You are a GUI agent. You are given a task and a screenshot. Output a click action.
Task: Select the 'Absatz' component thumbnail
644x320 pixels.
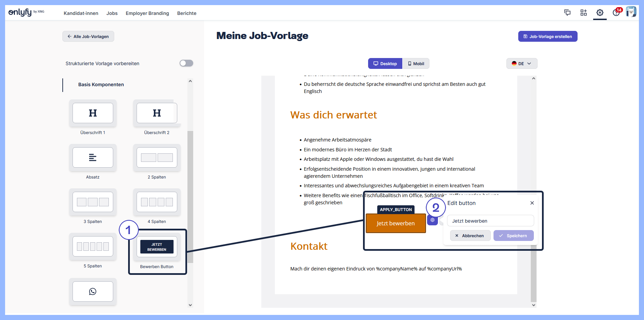point(93,157)
